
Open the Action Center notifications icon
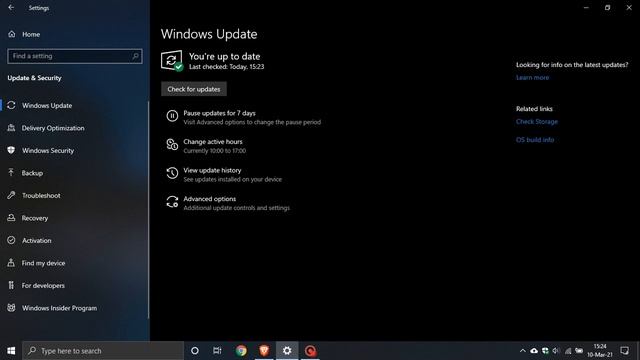click(624, 351)
